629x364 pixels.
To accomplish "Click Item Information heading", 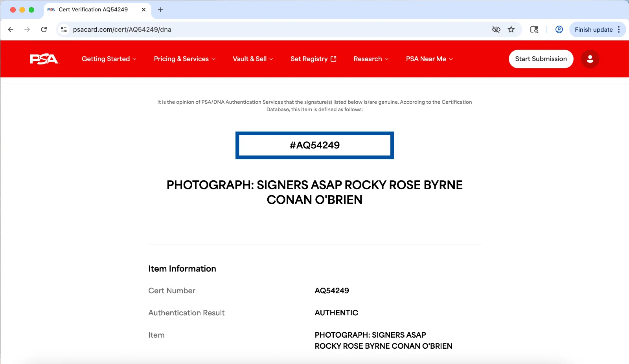I will 182,269.
